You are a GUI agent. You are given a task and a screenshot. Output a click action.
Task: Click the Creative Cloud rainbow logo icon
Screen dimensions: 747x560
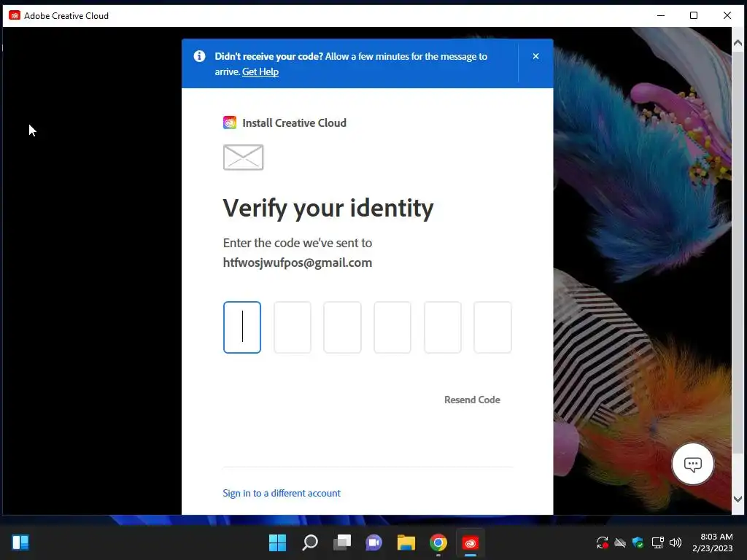point(230,122)
